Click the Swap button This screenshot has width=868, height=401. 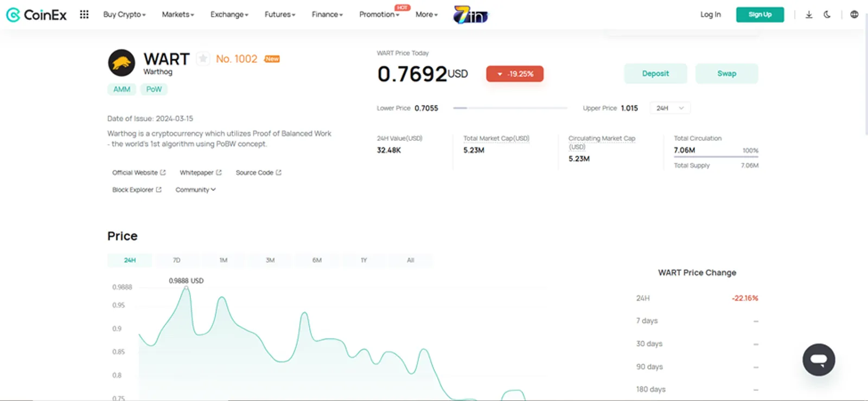click(x=726, y=74)
